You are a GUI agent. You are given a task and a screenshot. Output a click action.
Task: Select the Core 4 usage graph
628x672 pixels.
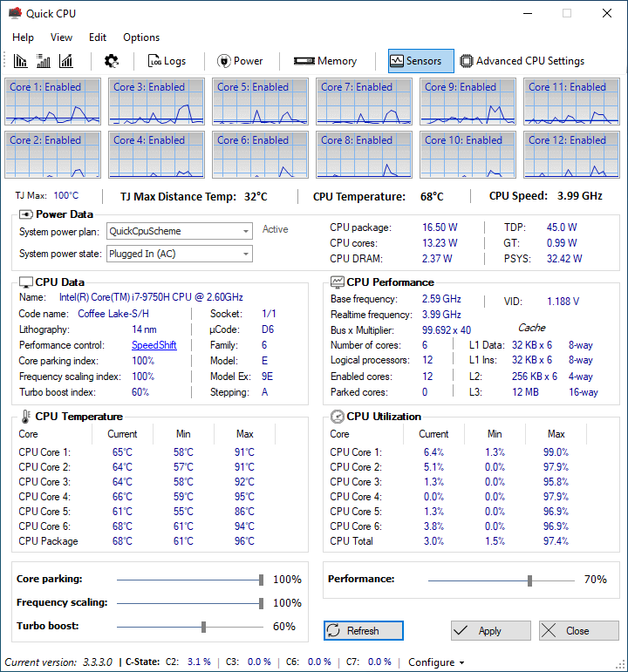pos(157,155)
